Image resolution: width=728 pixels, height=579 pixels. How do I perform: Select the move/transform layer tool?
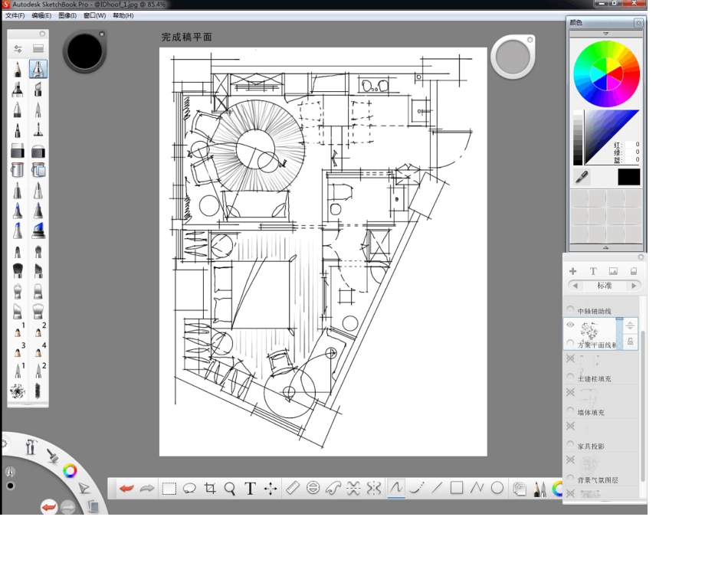[x=271, y=489]
